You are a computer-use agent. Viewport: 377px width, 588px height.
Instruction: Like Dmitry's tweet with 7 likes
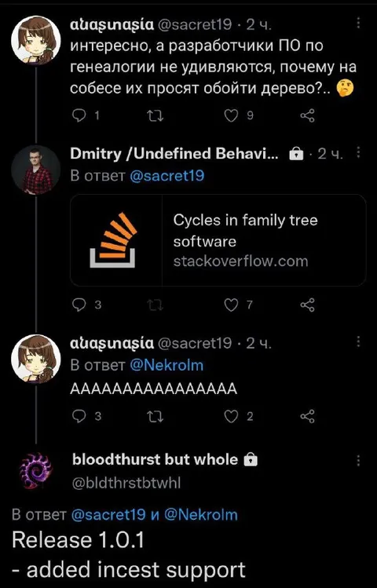[x=231, y=305]
